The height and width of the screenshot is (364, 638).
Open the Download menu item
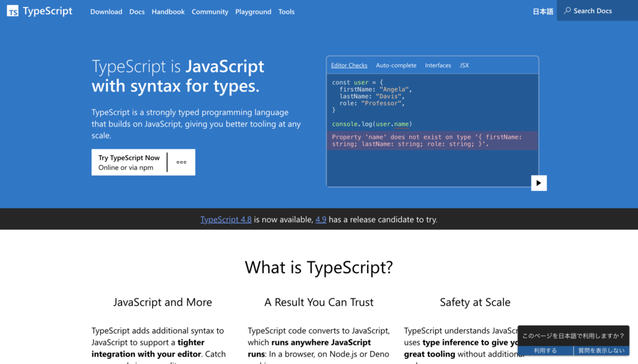(106, 12)
